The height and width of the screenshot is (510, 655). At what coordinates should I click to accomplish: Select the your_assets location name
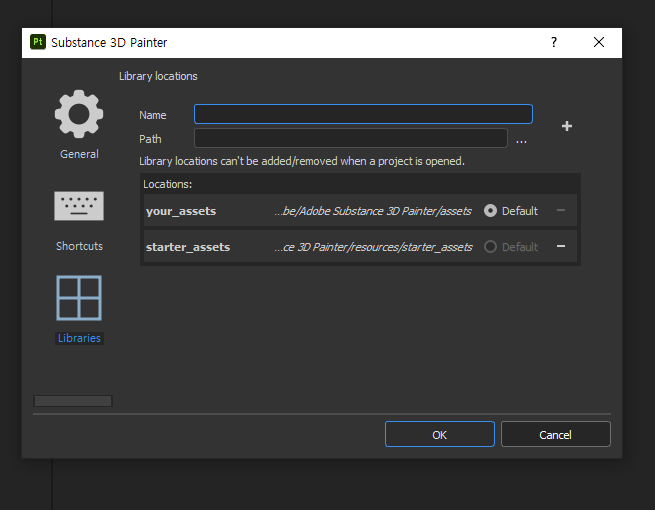[181, 211]
